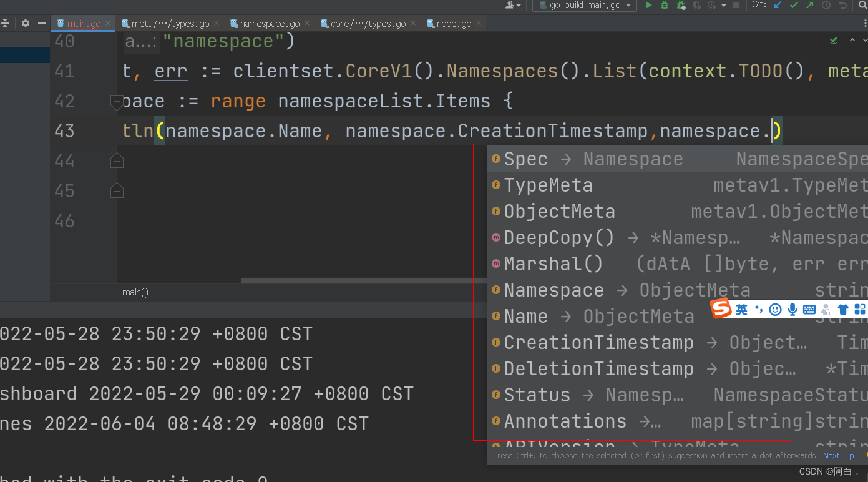Toggle fold marker at line 44
The height and width of the screenshot is (482, 868).
tap(117, 161)
